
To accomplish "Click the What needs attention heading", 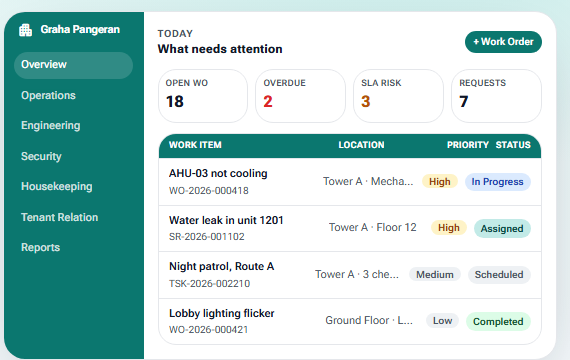I will 220,49.
